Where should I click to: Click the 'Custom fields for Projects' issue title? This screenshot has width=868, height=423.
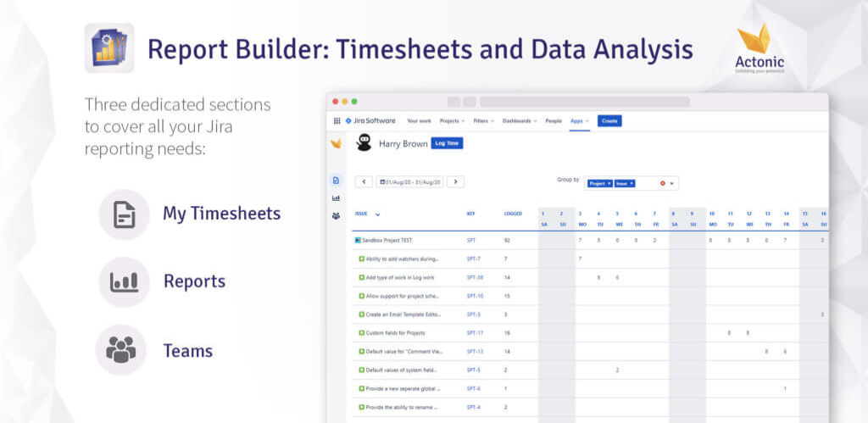coord(395,333)
